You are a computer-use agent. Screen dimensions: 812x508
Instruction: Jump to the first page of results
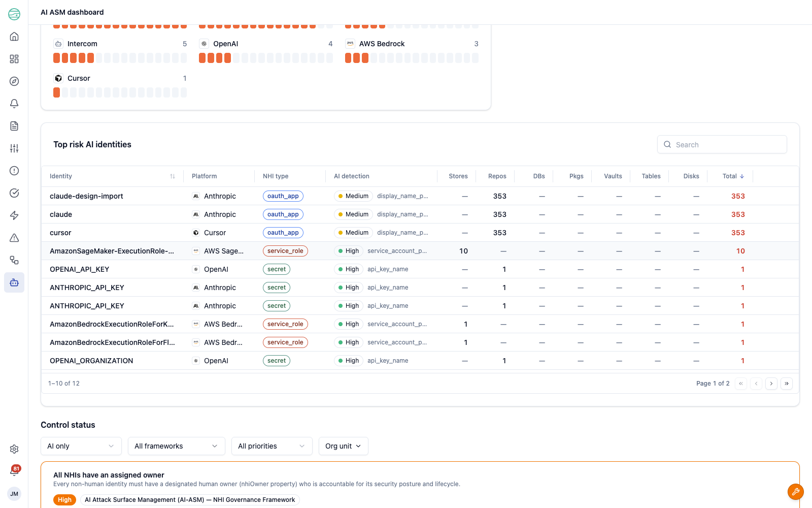click(741, 384)
